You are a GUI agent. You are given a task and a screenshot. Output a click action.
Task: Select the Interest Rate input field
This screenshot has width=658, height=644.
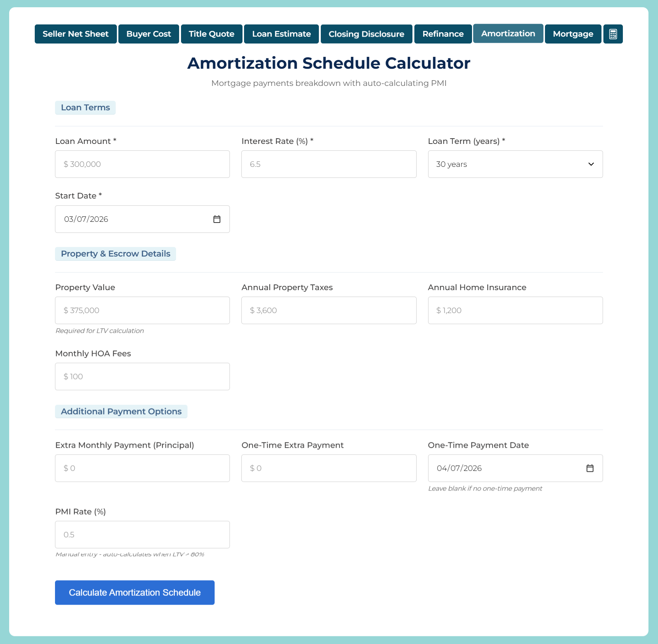coord(328,164)
